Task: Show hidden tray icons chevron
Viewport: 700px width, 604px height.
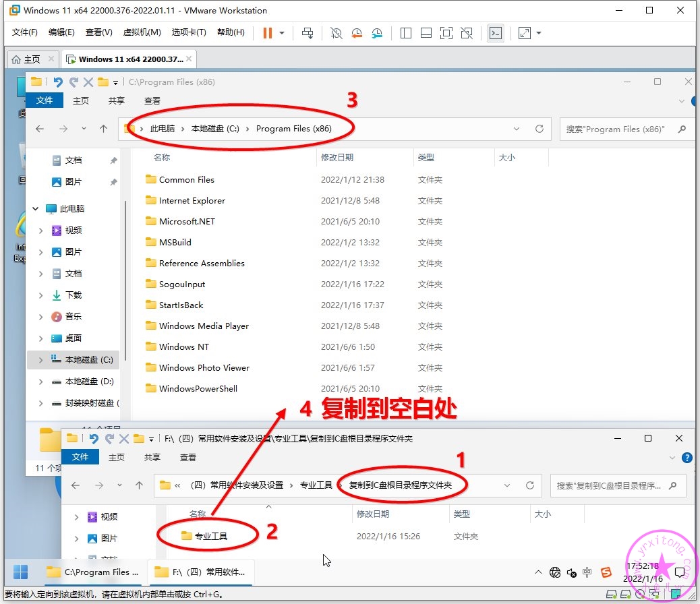Action: click(538, 572)
